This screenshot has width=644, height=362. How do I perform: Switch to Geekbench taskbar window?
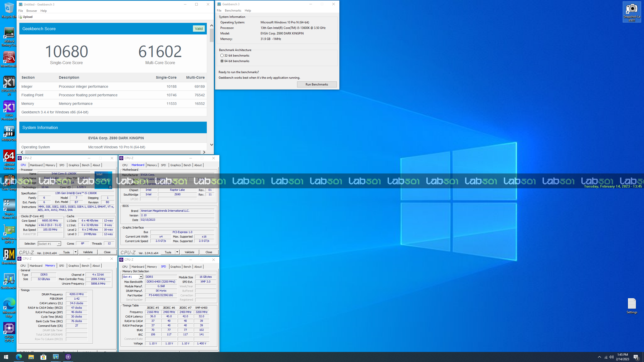point(56,357)
